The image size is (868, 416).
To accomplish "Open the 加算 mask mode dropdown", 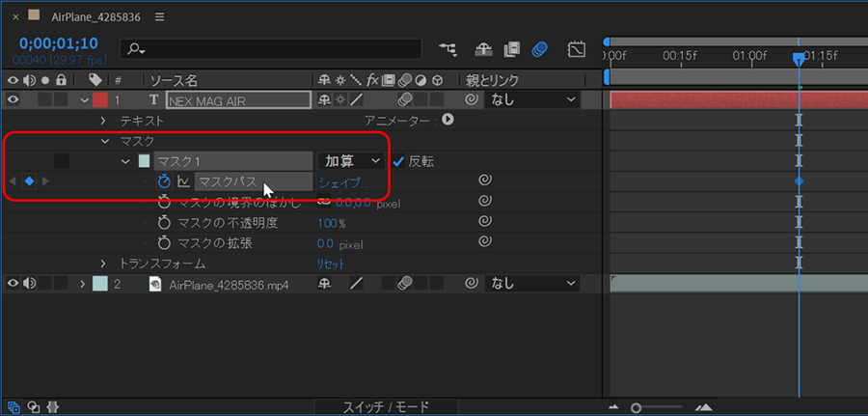I will [351, 161].
